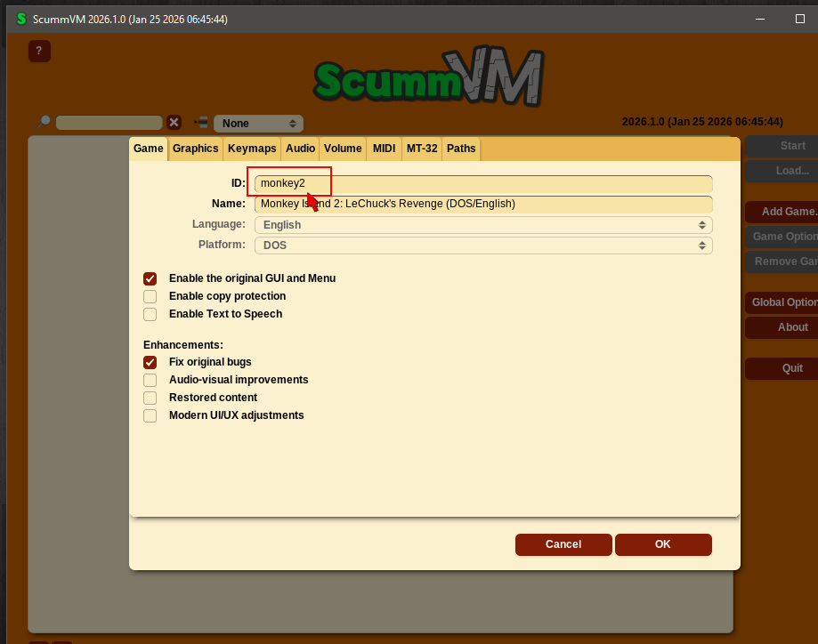Disable the original GUI and Menu checkbox
818x644 pixels.
150,278
